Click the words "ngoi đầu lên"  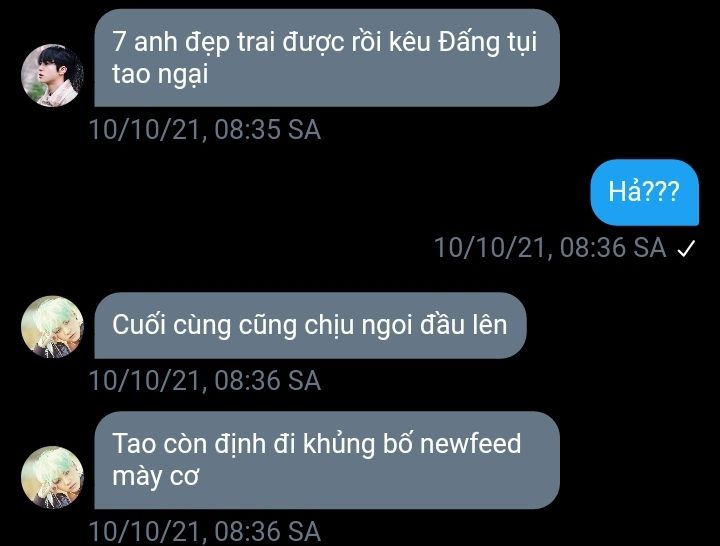(x=434, y=326)
